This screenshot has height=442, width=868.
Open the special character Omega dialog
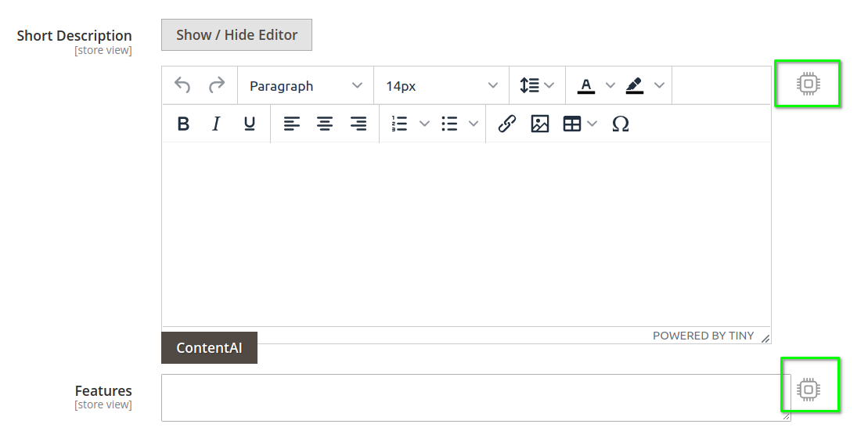coord(621,124)
